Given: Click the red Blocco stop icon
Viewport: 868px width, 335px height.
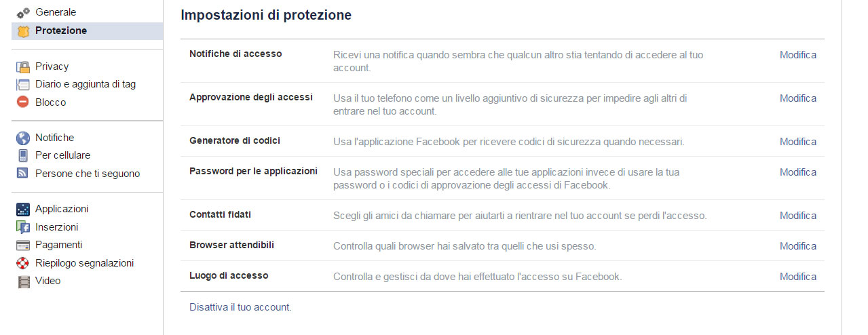Looking at the screenshot, I should [24, 102].
